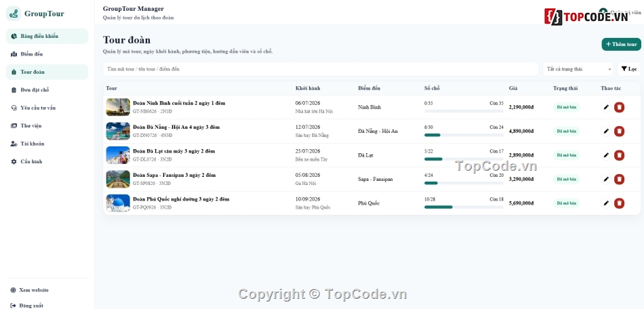Delete the Đà Nẵng - Hội An tour
This screenshot has width=644, height=309.
(x=620, y=131)
